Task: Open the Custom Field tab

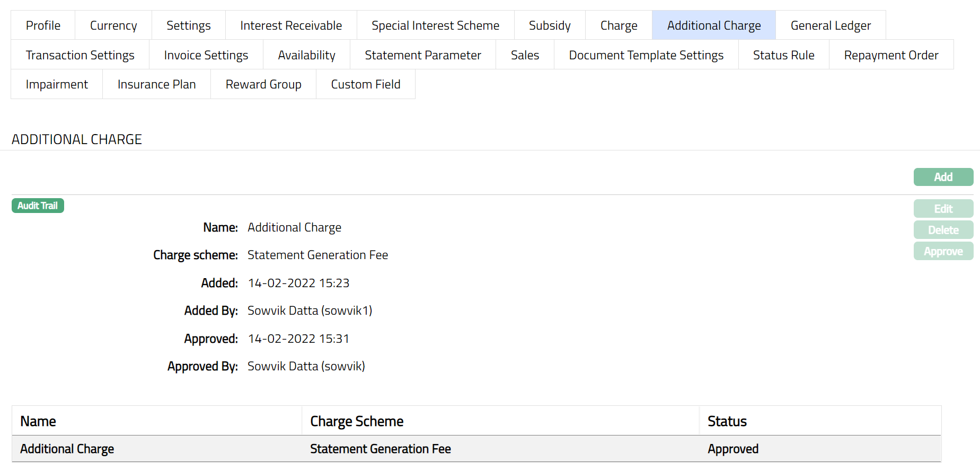Action: tap(366, 84)
